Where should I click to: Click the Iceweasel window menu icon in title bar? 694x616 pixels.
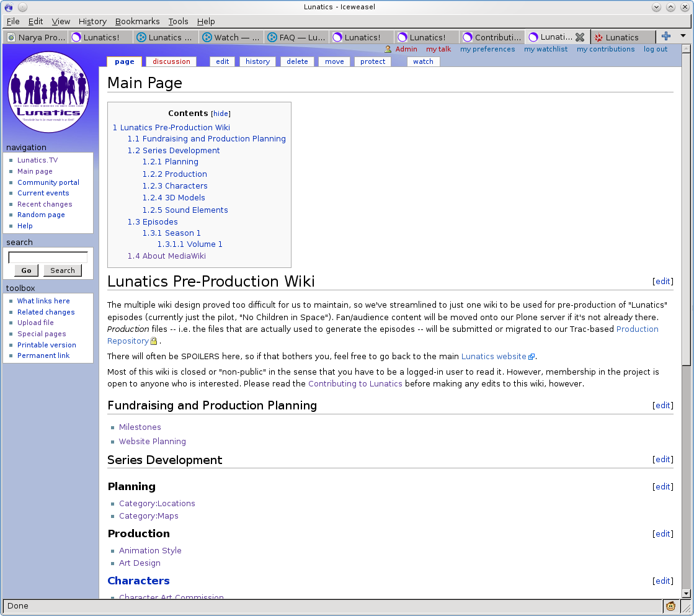click(8, 7)
